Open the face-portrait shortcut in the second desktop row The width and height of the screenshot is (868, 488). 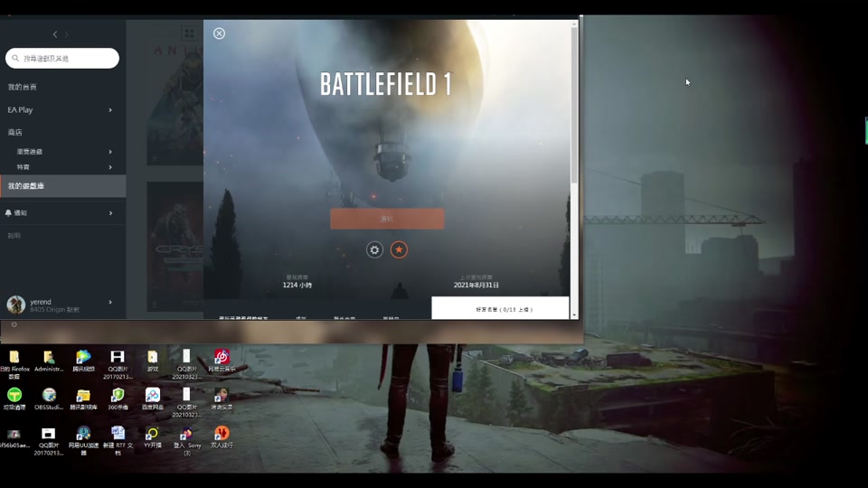coord(222,399)
